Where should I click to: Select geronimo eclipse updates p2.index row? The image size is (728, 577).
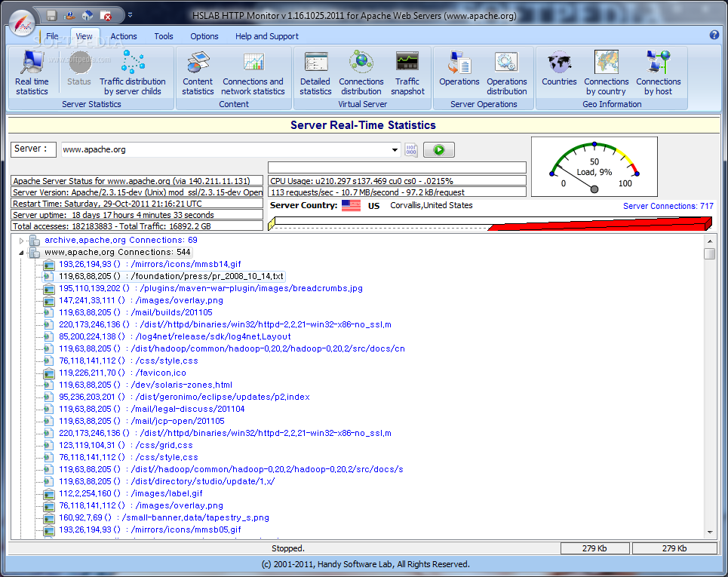pos(184,397)
